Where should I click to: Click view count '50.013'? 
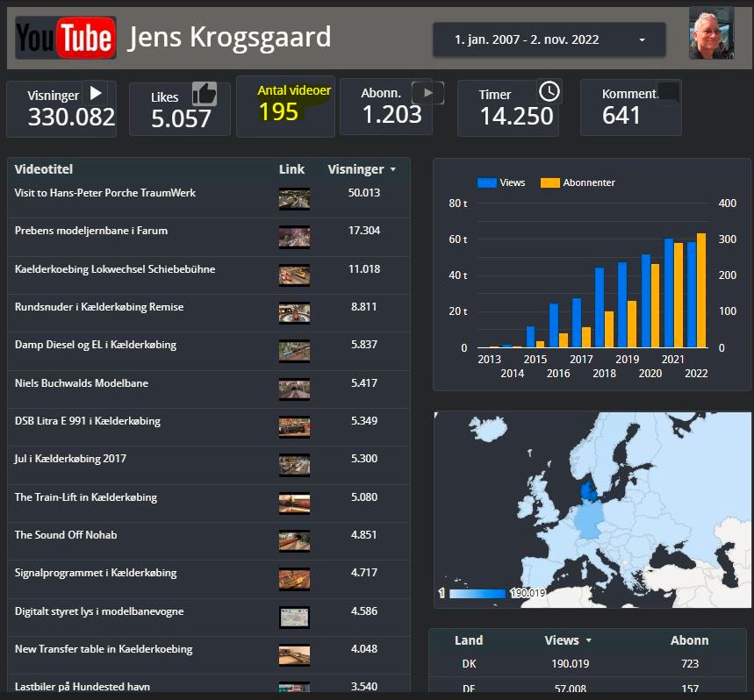[364, 193]
